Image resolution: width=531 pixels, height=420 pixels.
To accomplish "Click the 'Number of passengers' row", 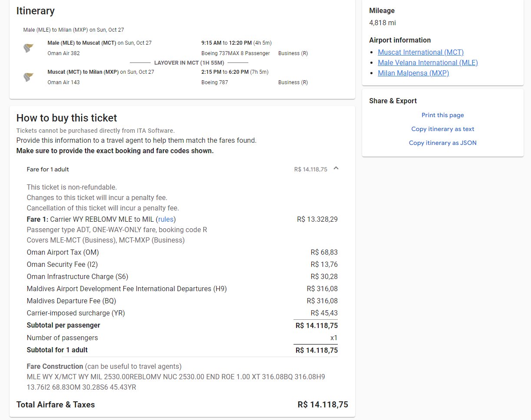I will 182,338.
